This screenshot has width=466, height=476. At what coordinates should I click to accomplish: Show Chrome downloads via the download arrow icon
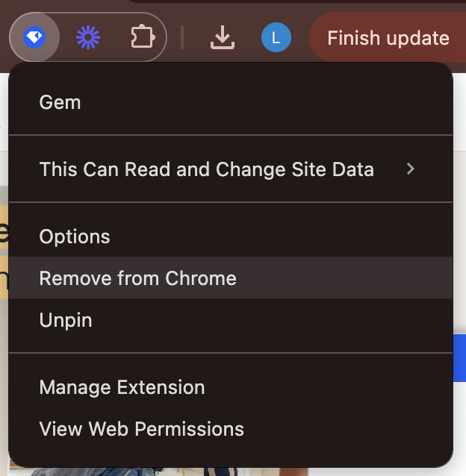pyautogui.click(x=223, y=37)
